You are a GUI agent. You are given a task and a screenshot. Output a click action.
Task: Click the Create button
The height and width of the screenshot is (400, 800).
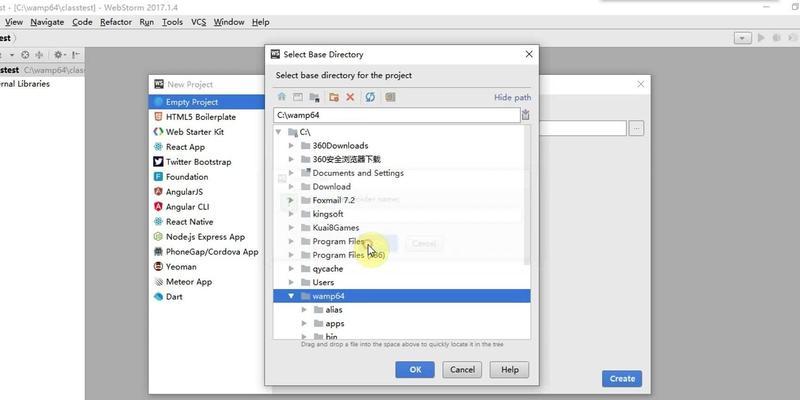pyautogui.click(x=622, y=379)
